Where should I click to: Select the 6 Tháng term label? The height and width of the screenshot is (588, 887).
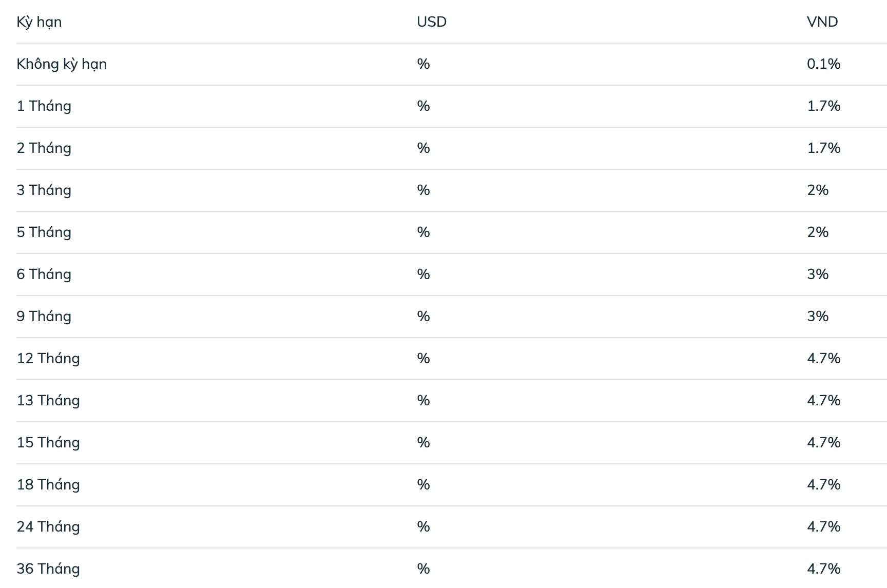point(44,275)
